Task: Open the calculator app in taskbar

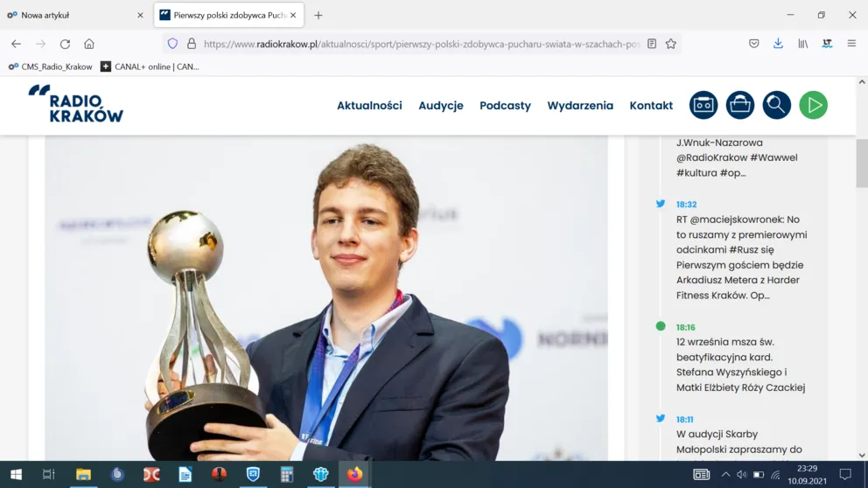Action: click(287, 474)
